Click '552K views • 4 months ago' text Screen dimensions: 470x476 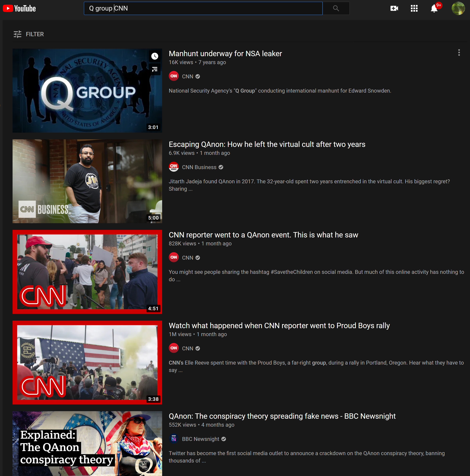point(202,425)
